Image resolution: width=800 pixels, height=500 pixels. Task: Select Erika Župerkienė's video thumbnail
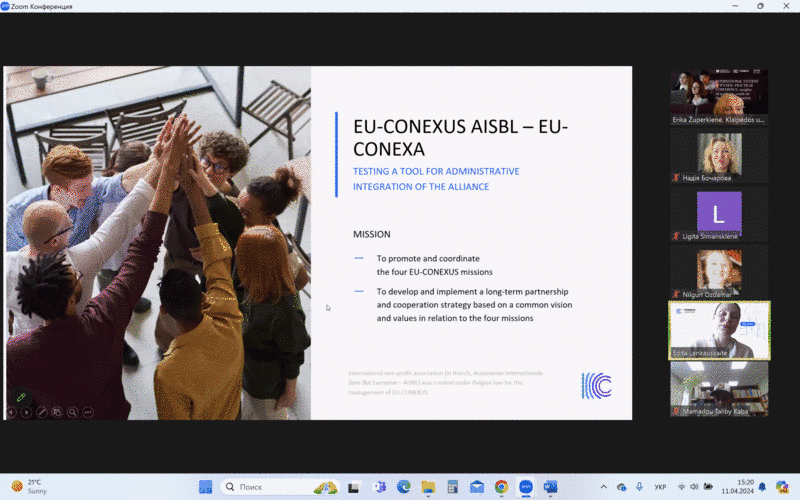pyautogui.click(x=719, y=97)
